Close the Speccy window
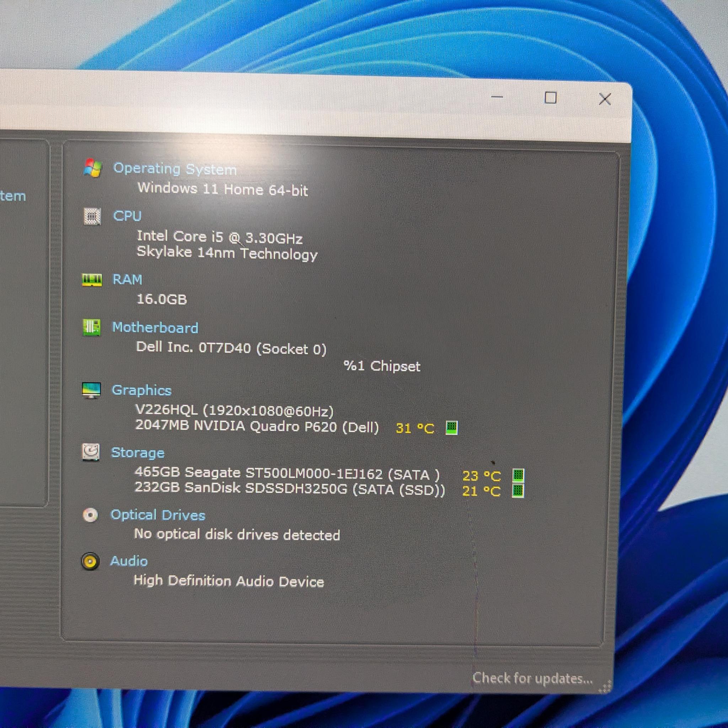This screenshot has width=728, height=728. point(605,99)
